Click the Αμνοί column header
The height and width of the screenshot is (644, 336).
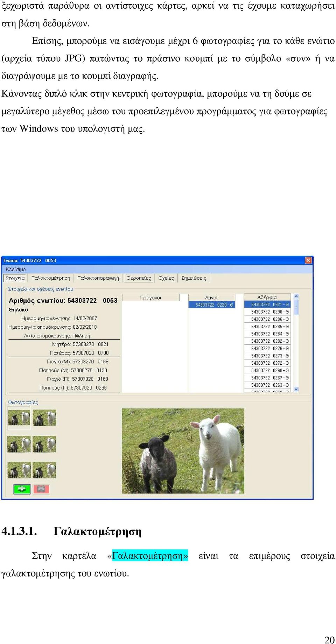coord(211,297)
